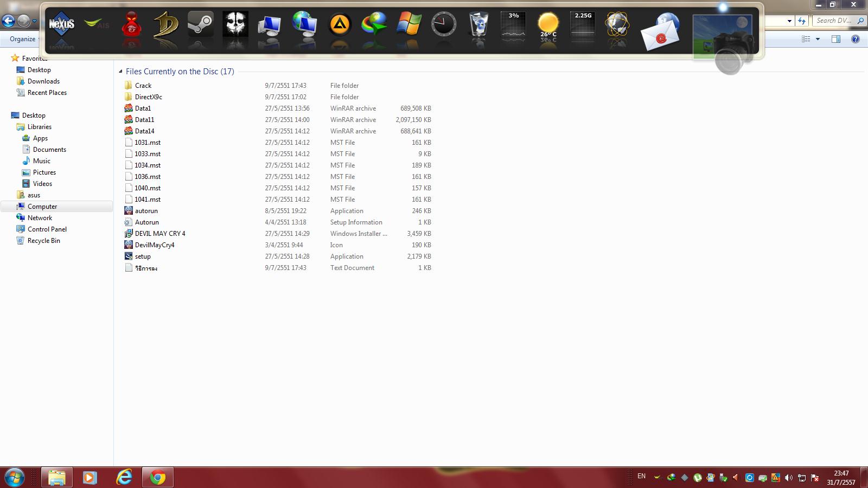
Task: Open the address bar history dropdown
Action: (789, 21)
